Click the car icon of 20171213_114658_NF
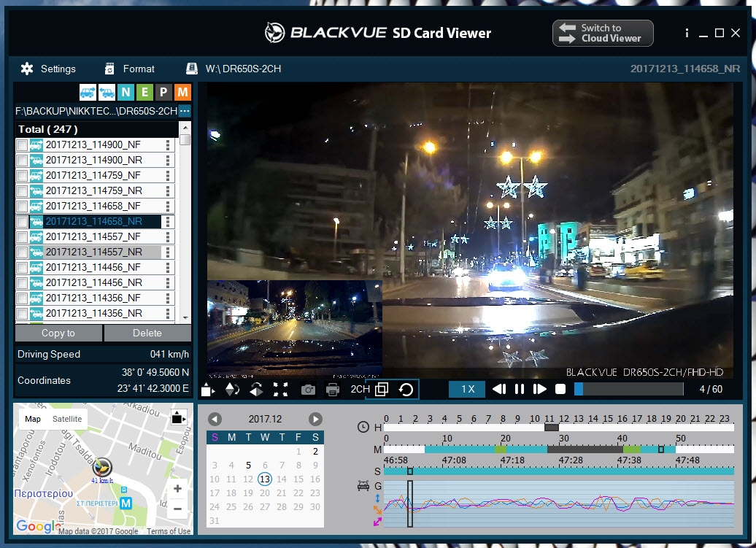Viewport: 756px width, 548px height. (36, 207)
